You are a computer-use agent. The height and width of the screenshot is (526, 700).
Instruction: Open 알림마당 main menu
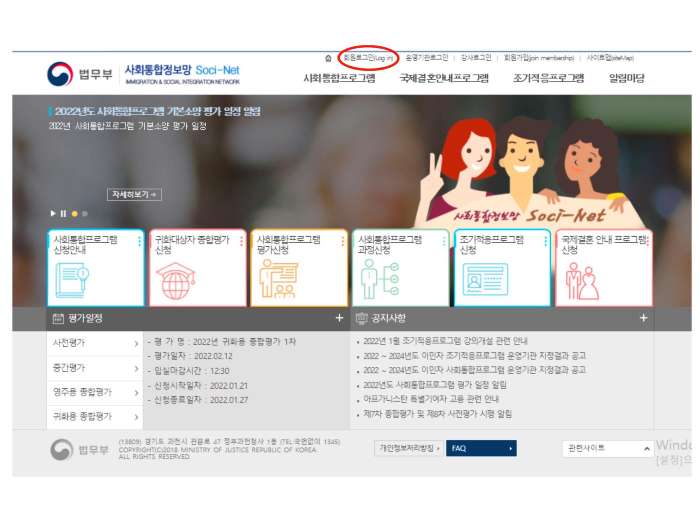tap(626, 78)
